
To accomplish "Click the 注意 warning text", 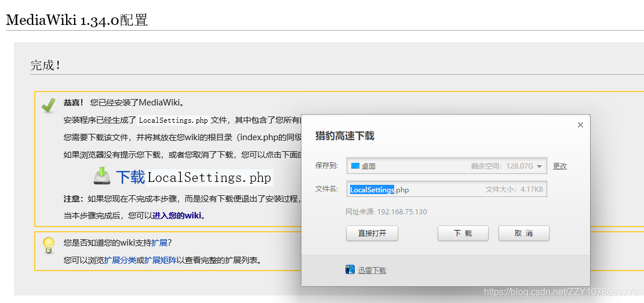I will [x=74, y=199].
